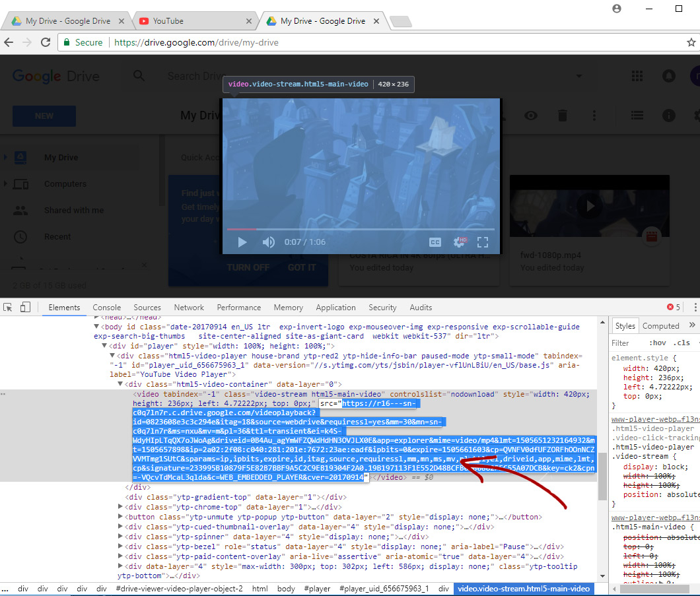This screenshot has height=596, width=700.
Task: Bookmark this page with the star icon
Action: point(691,42)
